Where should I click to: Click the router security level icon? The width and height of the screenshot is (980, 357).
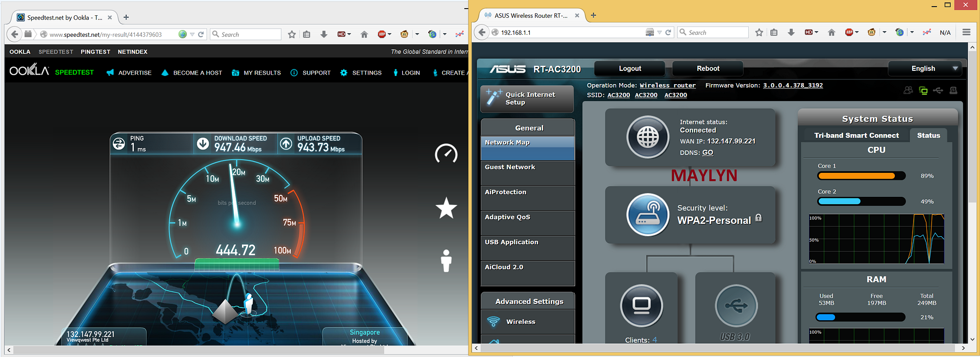648,215
